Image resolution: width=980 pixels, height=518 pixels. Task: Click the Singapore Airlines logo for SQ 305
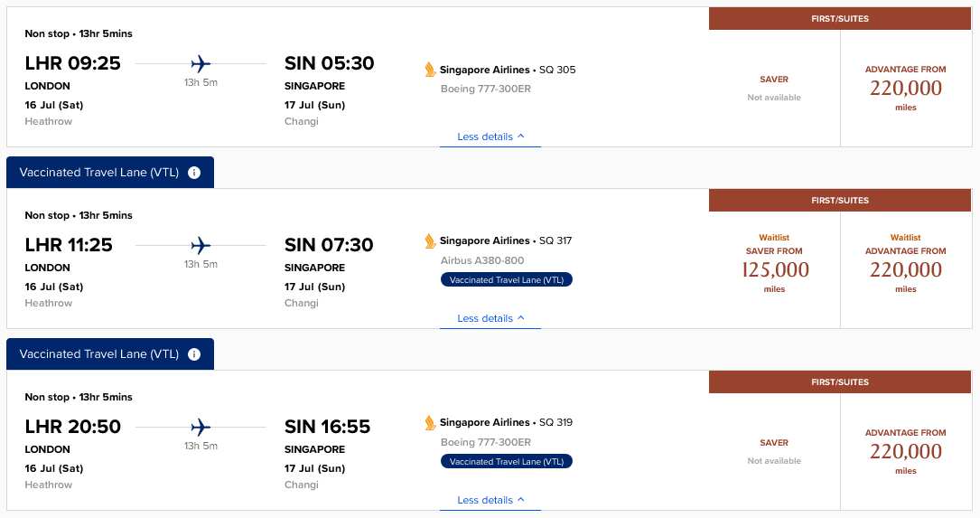(430, 70)
